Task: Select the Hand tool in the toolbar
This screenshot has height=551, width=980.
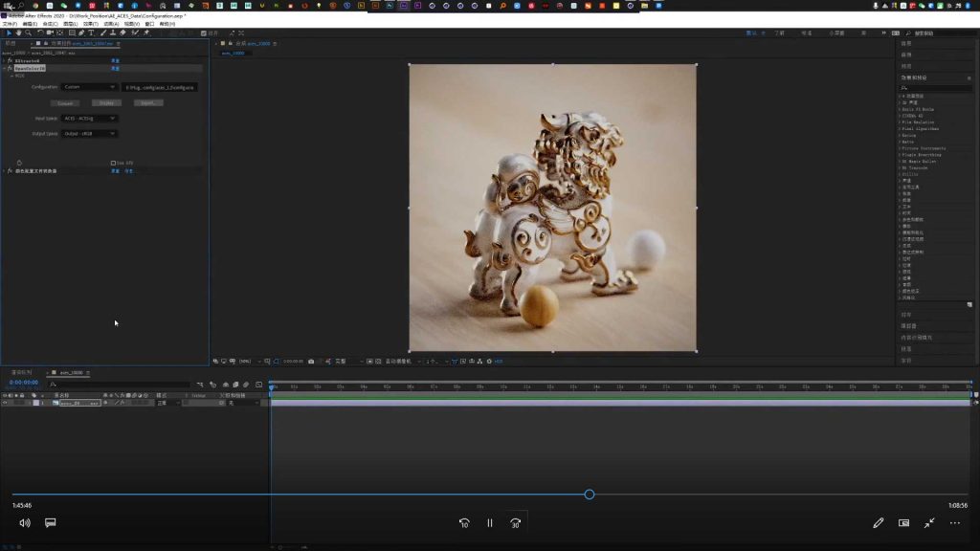Action: coord(18,33)
